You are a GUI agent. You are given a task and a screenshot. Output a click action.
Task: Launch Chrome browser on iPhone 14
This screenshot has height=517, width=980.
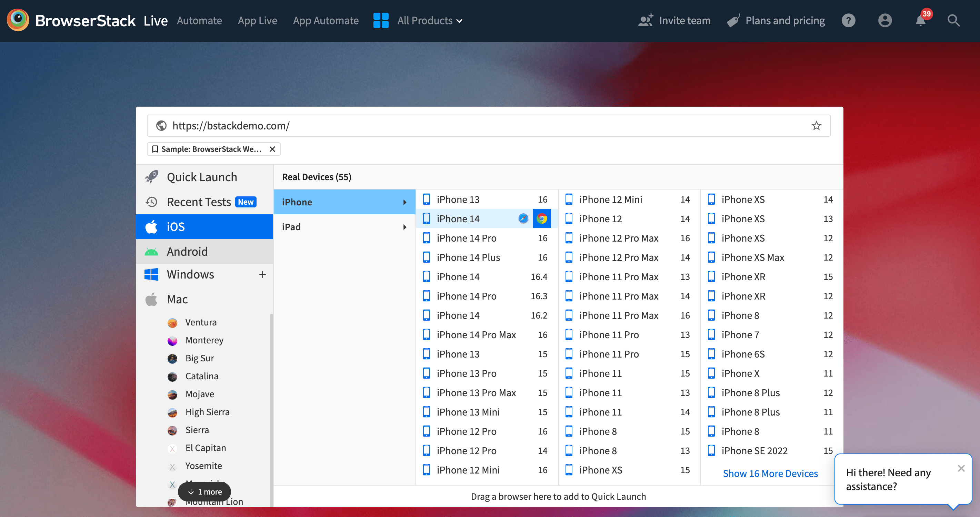542,218
